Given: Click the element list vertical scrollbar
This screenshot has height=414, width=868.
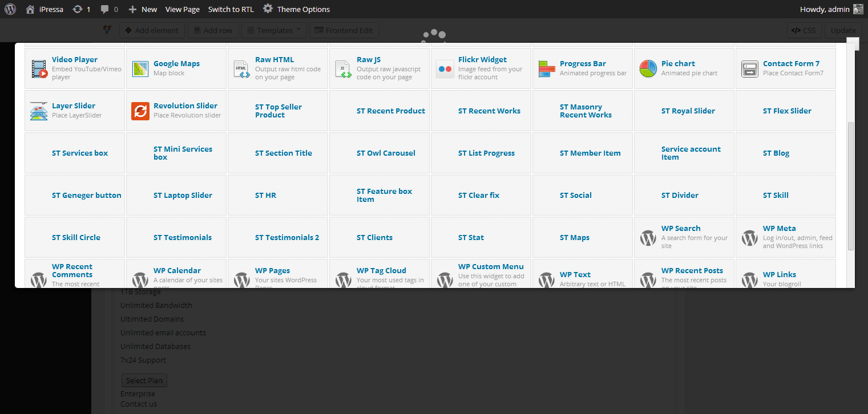Looking at the screenshot, I should click(851, 185).
